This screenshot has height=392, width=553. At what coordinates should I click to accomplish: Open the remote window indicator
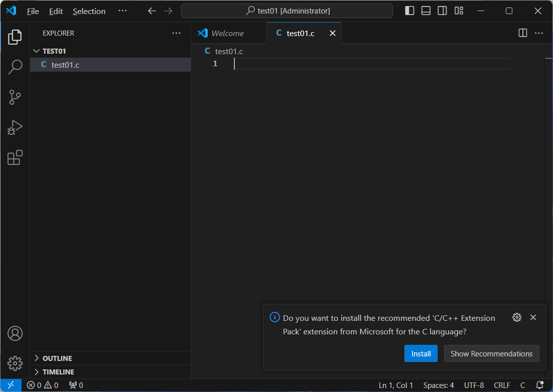[x=11, y=385]
